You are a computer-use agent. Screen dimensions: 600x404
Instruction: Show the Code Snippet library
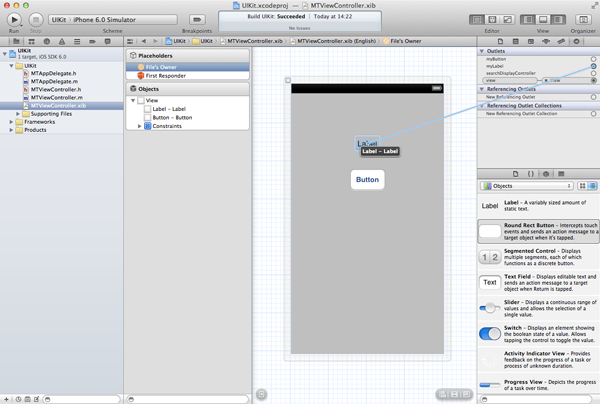click(531, 174)
